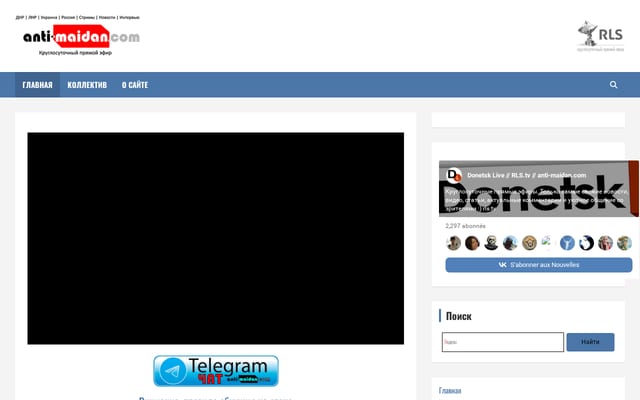The image size is (640, 400).
Task: Open the Donetsk Live round group avatar
Action: click(x=454, y=175)
